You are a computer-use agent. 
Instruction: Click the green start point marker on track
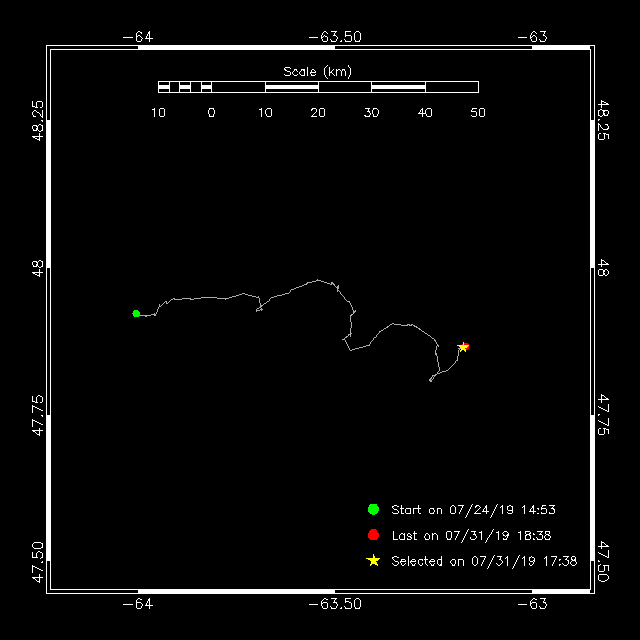136,313
